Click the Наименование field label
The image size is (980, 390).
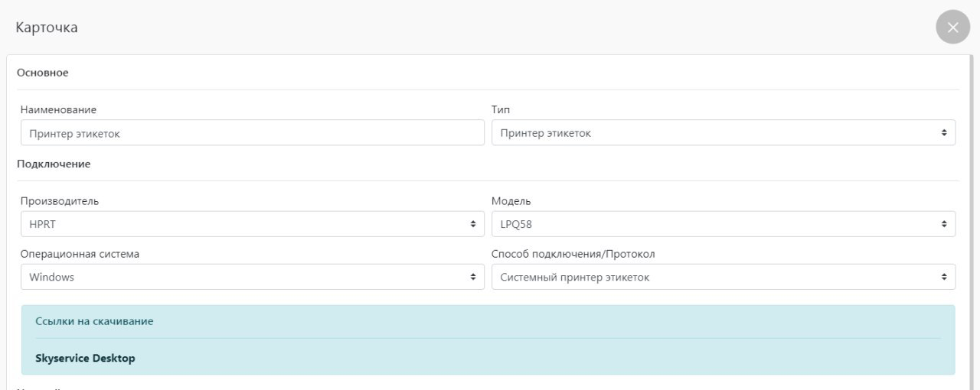pyautogui.click(x=58, y=110)
